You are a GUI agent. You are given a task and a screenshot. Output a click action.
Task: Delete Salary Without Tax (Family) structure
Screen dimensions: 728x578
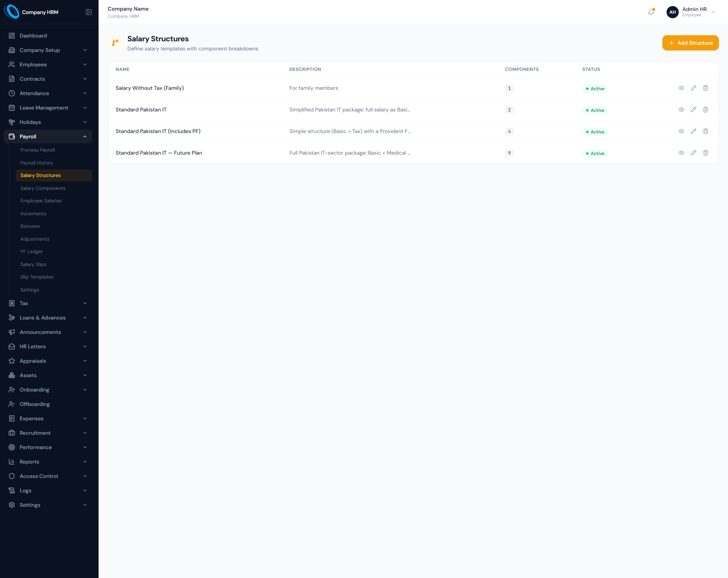tap(706, 88)
